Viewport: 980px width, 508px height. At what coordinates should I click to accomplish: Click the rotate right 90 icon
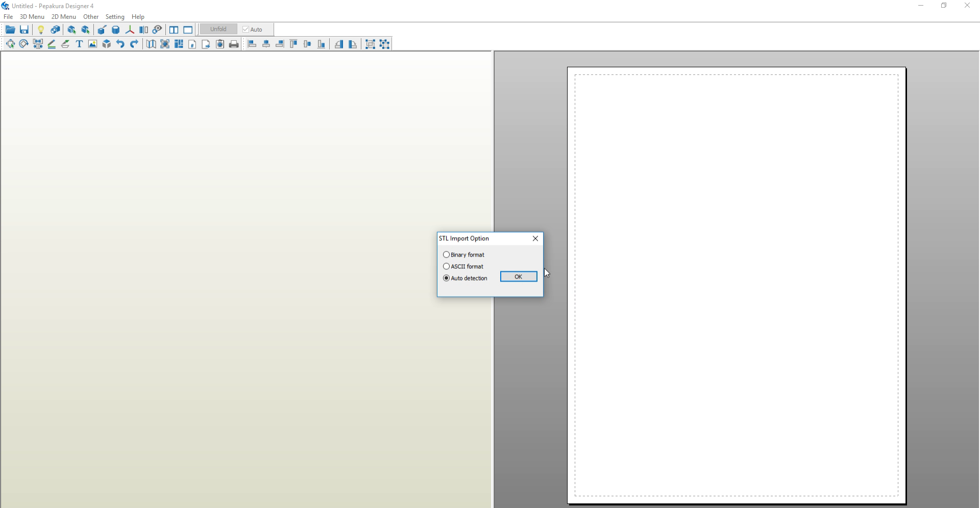point(352,44)
